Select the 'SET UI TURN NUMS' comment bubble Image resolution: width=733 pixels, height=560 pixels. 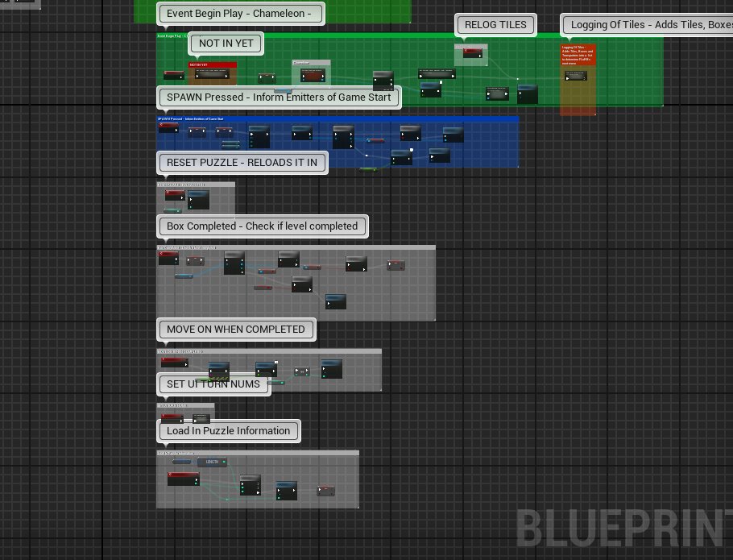[213, 384]
